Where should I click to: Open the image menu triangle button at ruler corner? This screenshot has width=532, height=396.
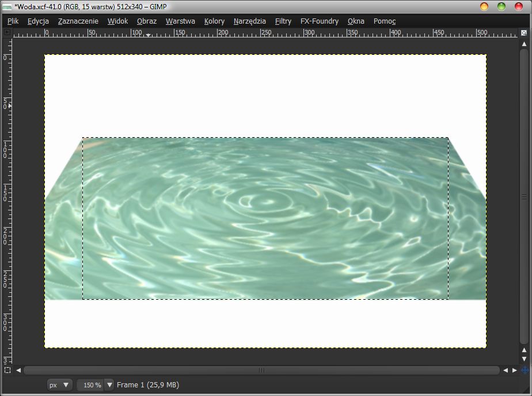point(7,33)
